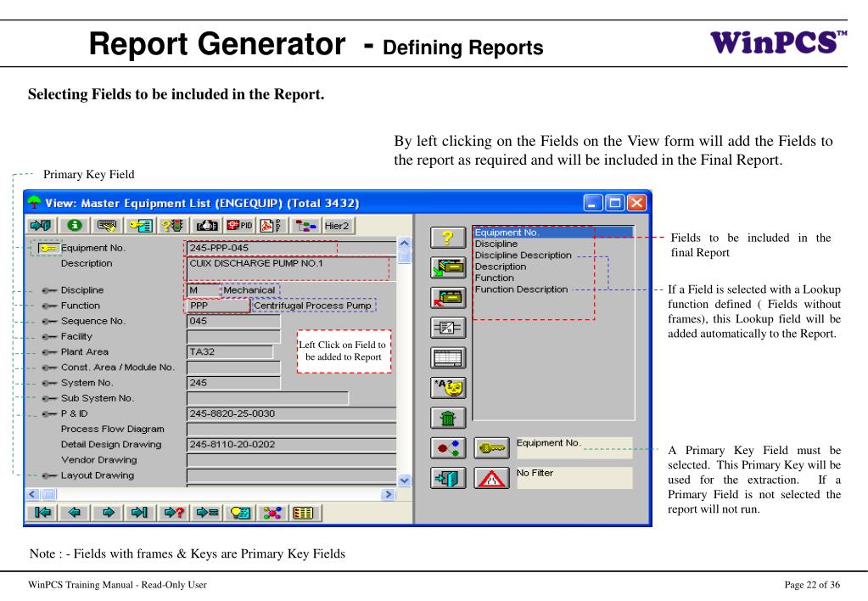Go to next record arrow
The width and height of the screenshot is (868, 601).
[108, 513]
